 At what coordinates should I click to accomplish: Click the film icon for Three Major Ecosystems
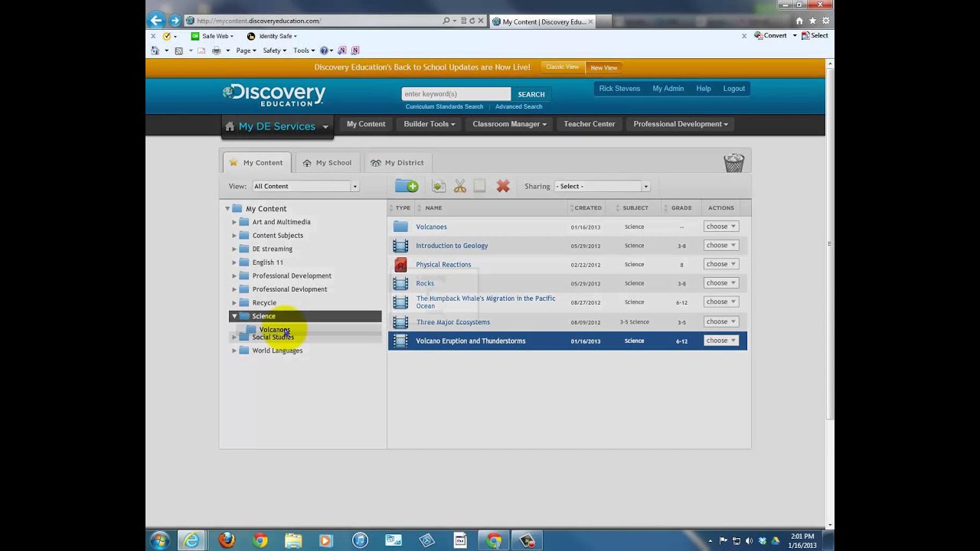[400, 322]
